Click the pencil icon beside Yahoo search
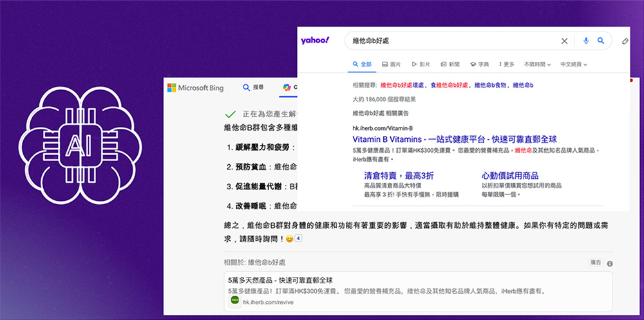The height and width of the screenshot is (320, 644). [x=625, y=41]
